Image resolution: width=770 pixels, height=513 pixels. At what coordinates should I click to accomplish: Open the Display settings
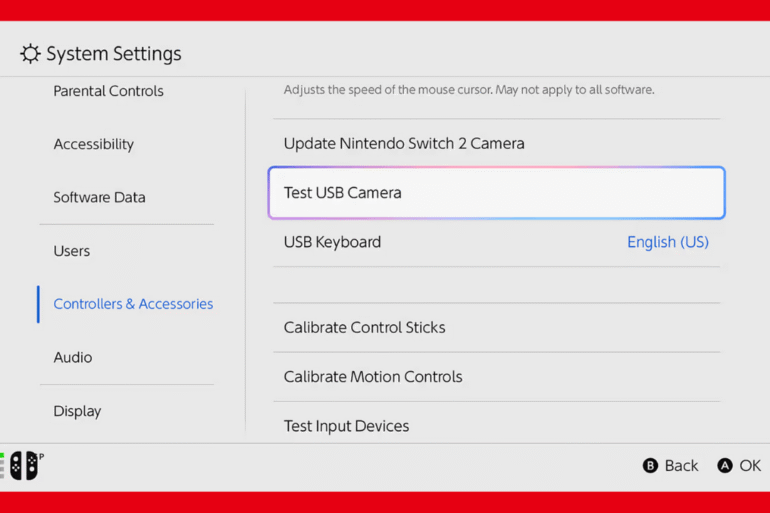tap(77, 411)
